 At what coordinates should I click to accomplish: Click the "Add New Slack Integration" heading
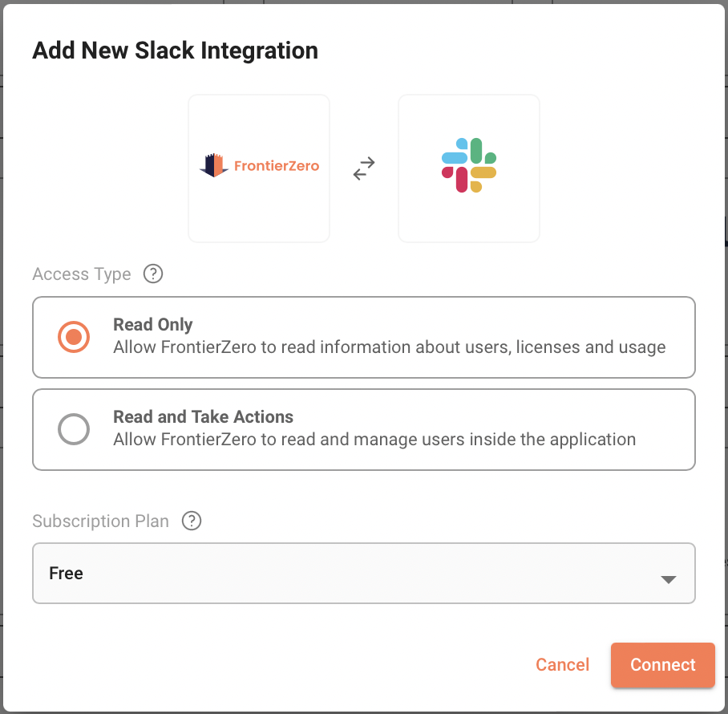[175, 51]
